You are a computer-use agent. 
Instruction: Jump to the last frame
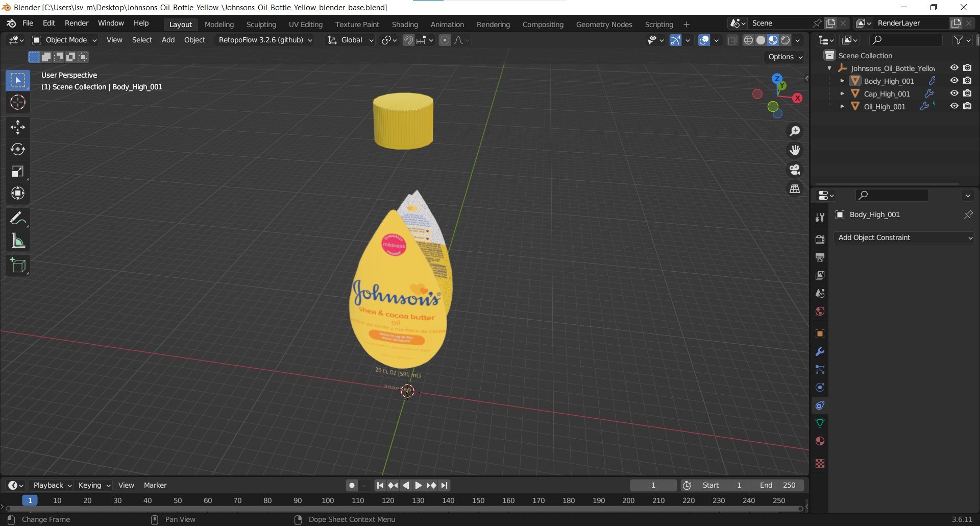[x=445, y=485]
